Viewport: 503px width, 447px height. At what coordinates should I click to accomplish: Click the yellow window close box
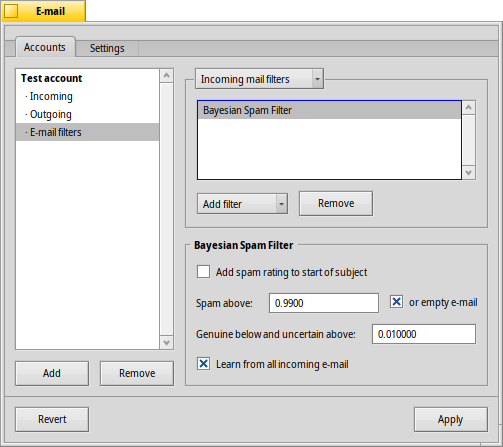point(11,11)
